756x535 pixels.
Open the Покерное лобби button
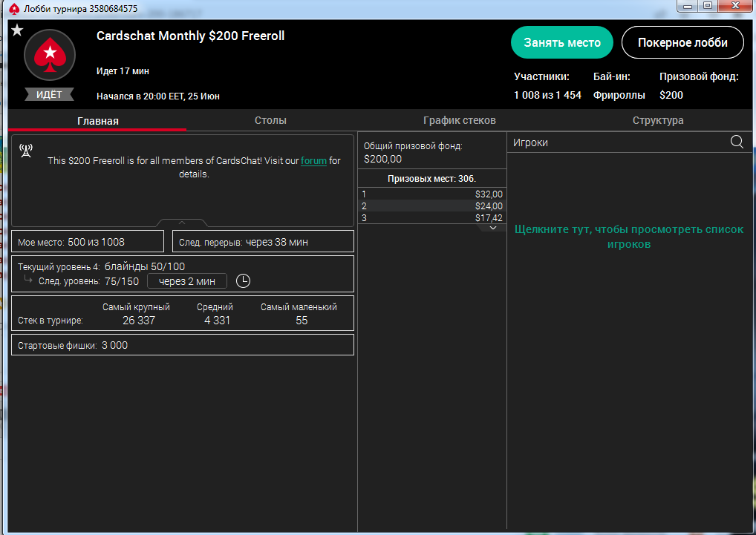(x=682, y=42)
